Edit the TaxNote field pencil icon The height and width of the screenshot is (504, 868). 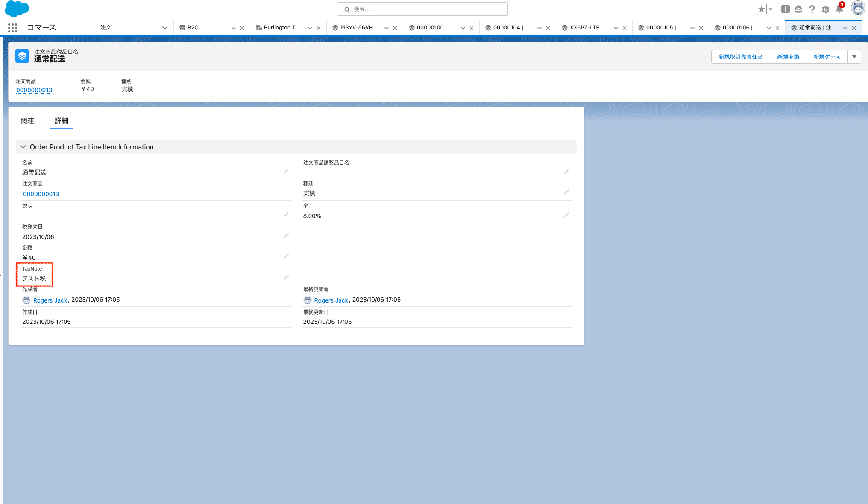click(286, 278)
